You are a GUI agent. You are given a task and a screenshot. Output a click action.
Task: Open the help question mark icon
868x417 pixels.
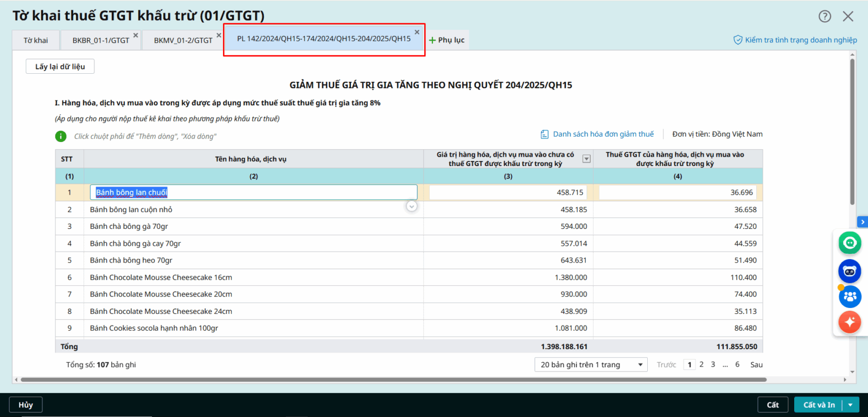[825, 16]
